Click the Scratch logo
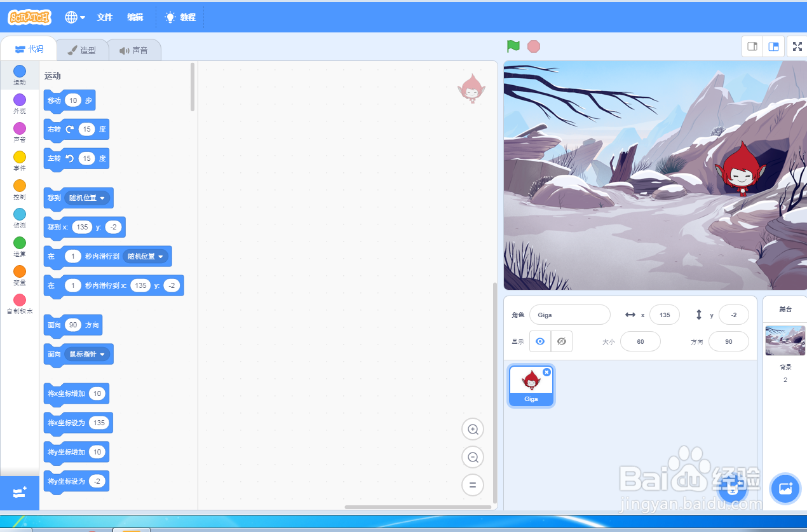 click(x=29, y=17)
